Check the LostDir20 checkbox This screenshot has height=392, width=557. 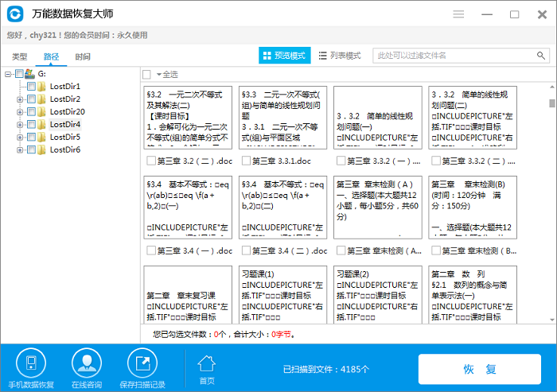click(x=31, y=112)
